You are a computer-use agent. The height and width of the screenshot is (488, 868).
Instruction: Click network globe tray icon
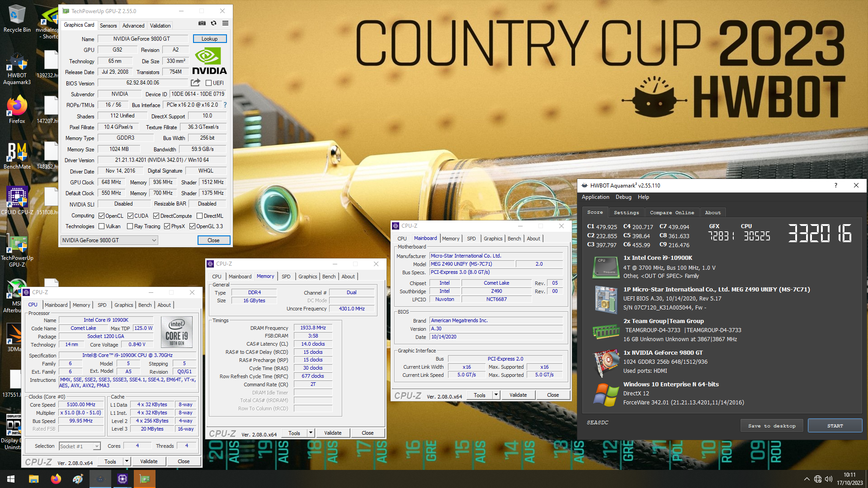pyautogui.click(x=818, y=479)
